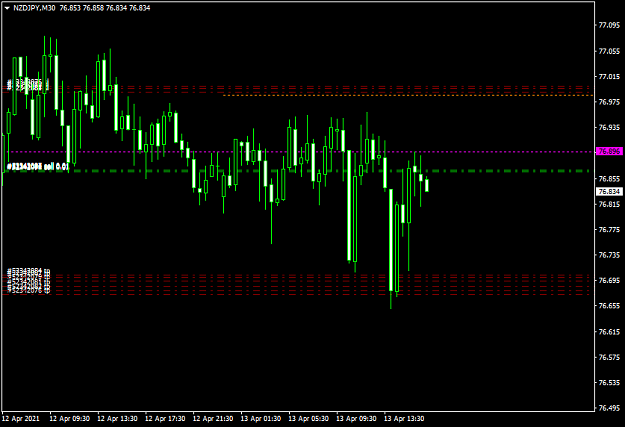
Task: Click the 13 Apr 05:30 time label
Action: point(309,419)
